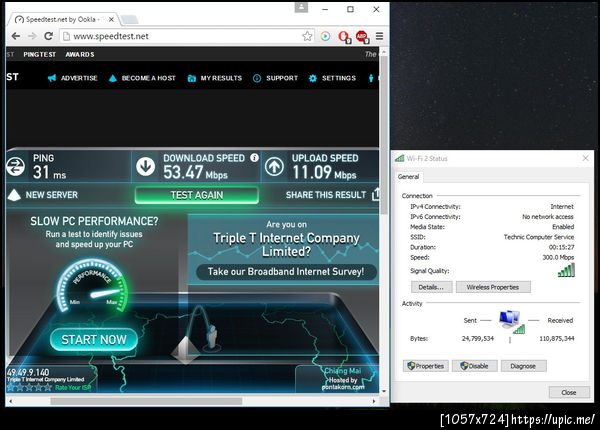Click the upload speed arrow icon
The height and width of the screenshot is (430, 600).
(274, 166)
